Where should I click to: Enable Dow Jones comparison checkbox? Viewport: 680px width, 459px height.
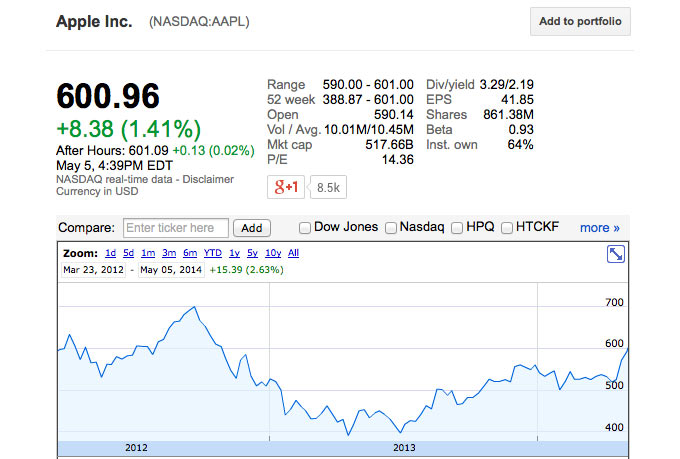coord(305,228)
